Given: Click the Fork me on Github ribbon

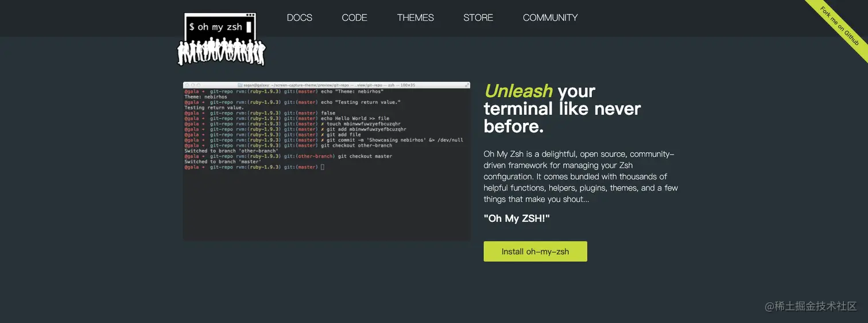Looking at the screenshot, I should 839,26.
